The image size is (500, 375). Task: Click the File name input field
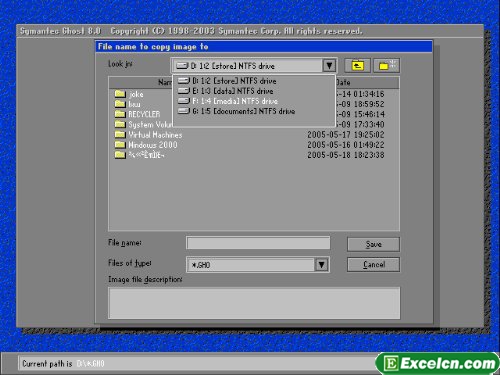258,243
